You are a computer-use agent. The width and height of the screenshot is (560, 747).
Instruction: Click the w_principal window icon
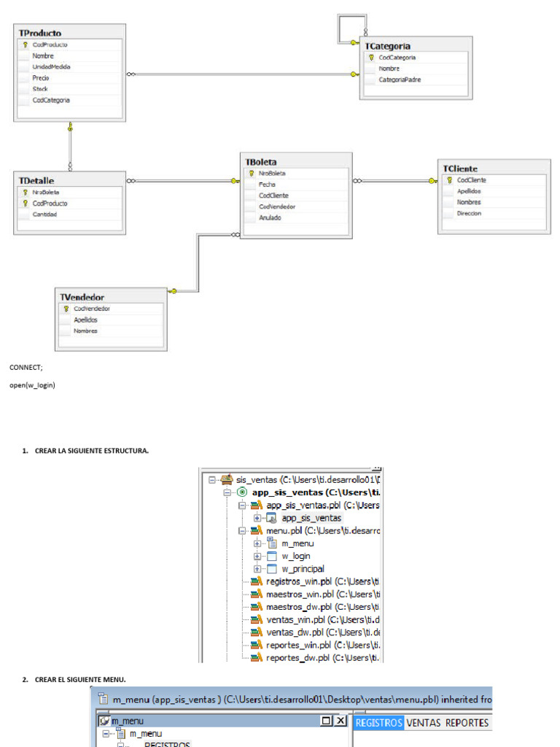coord(272,569)
